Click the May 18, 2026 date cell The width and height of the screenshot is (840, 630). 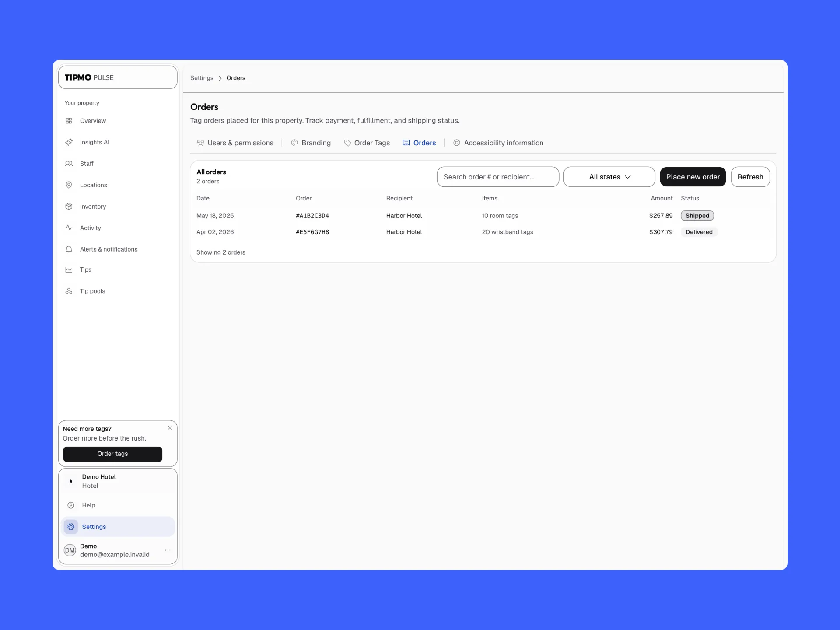215,216
